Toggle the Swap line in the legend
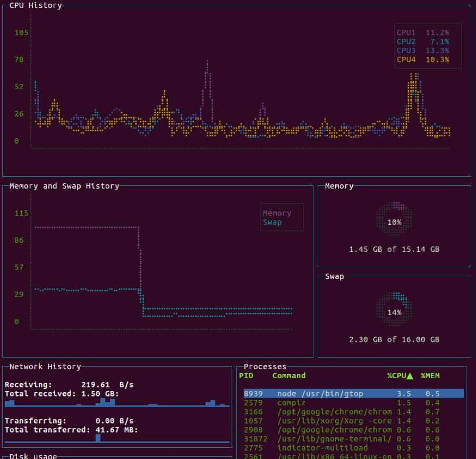The height and width of the screenshot is (459, 476). (x=272, y=222)
